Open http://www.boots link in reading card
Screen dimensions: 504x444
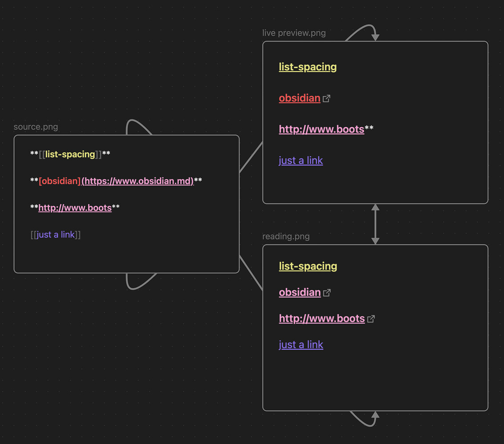[x=321, y=319]
